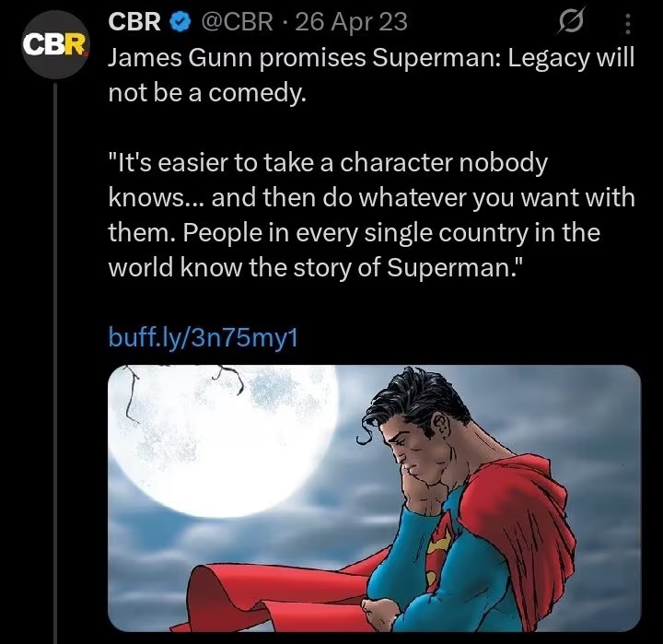
Task: Tap the full moon in attached image
Action: (x=223, y=440)
